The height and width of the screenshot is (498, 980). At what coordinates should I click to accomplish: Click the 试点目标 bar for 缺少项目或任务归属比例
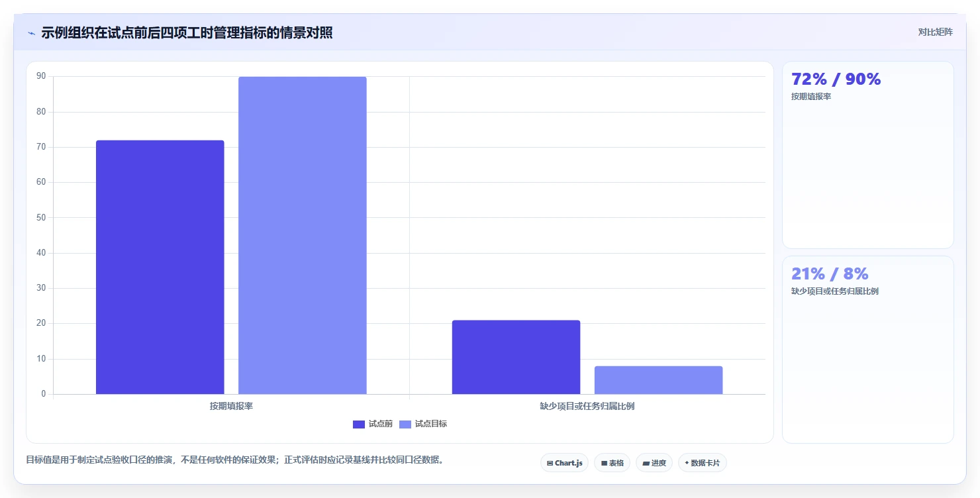[x=659, y=380]
